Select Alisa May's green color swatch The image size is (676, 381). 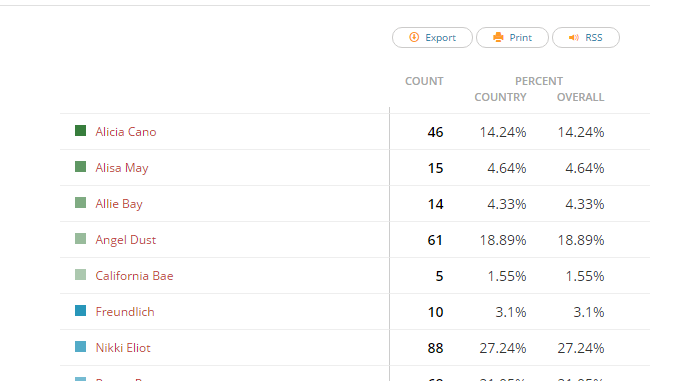(x=81, y=166)
